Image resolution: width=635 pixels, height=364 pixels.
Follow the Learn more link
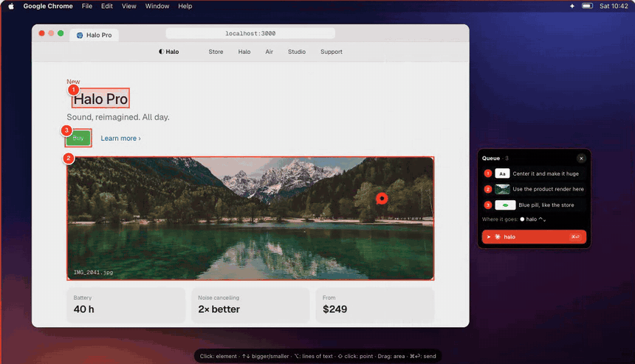click(x=120, y=138)
